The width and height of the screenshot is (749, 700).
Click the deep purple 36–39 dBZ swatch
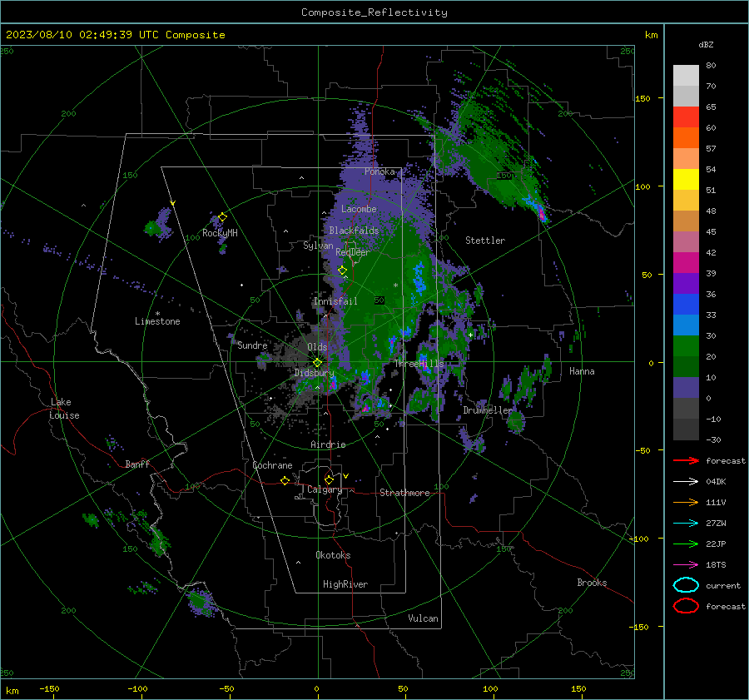pos(686,283)
